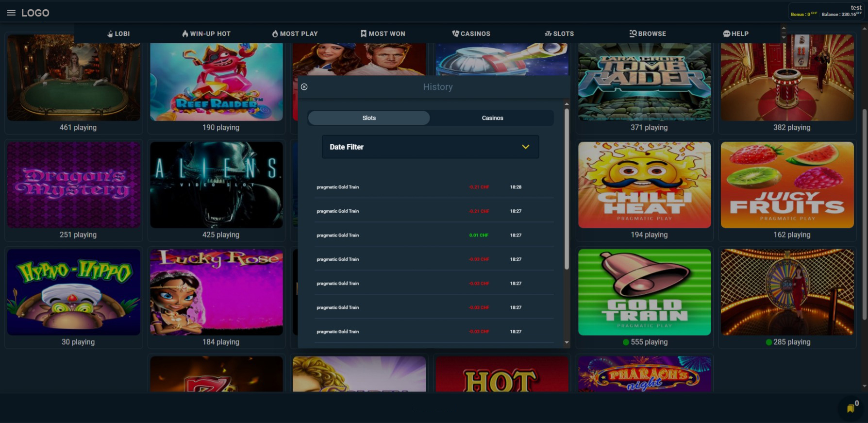
Task: Click the LOGO text in header
Action: coord(35,13)
